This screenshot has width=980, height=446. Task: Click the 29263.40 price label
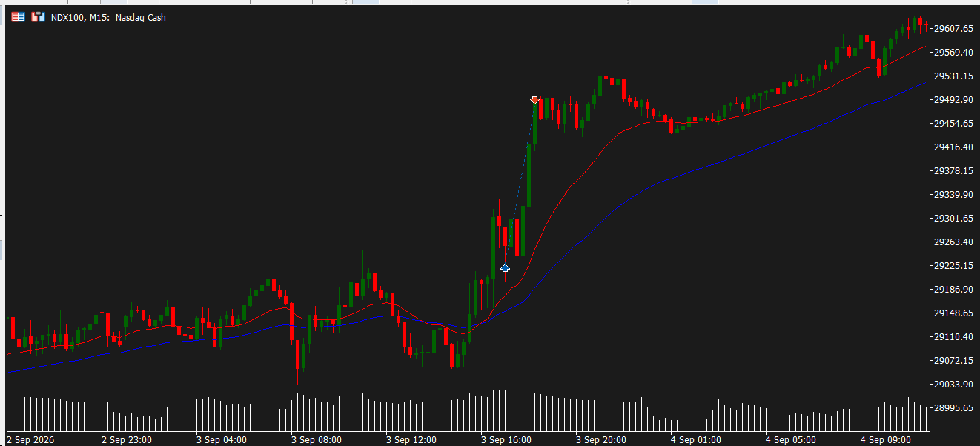[954, 242]
